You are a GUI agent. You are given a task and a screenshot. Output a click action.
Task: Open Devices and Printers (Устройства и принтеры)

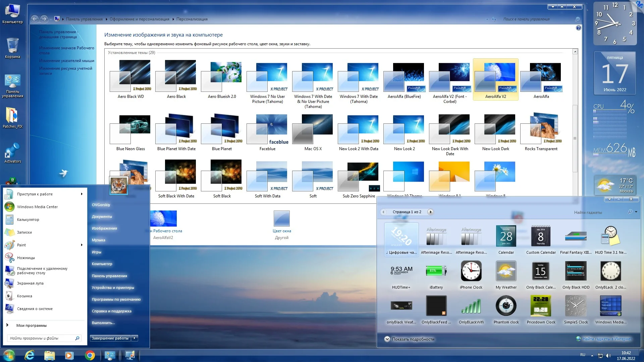113,288
